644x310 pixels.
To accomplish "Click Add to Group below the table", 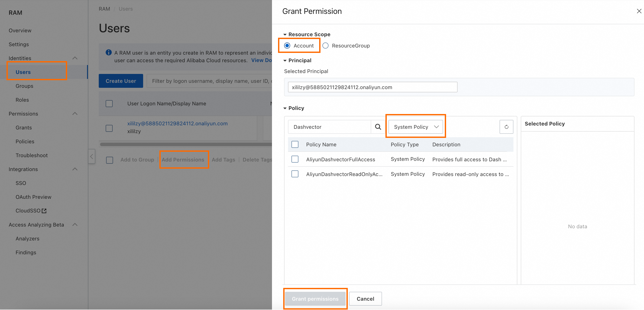I will (x=137, y=160).
